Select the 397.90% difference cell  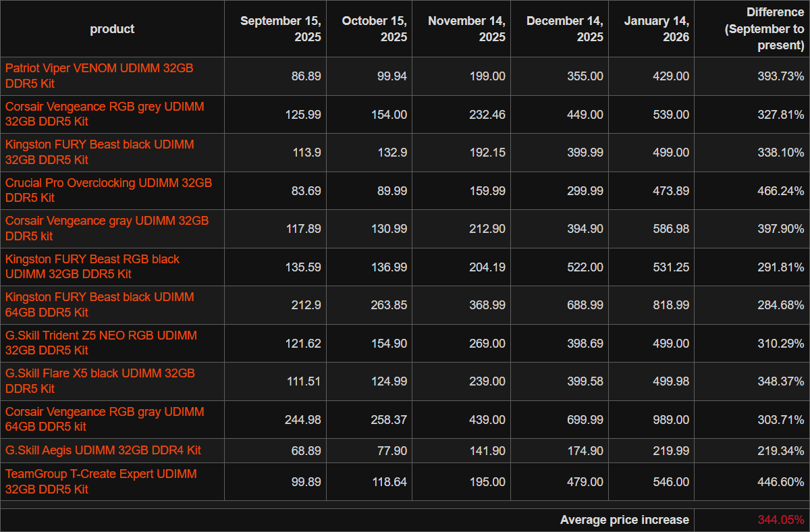click(x=752, y=229)
